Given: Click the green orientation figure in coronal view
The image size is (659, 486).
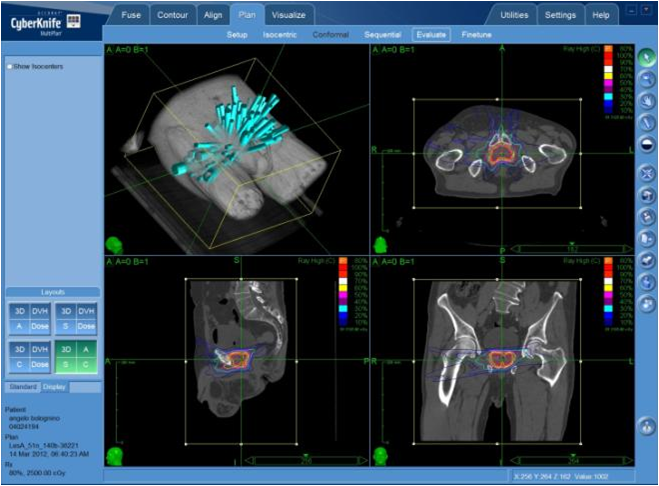Looking at the screenshot, I should click(381, 456).
